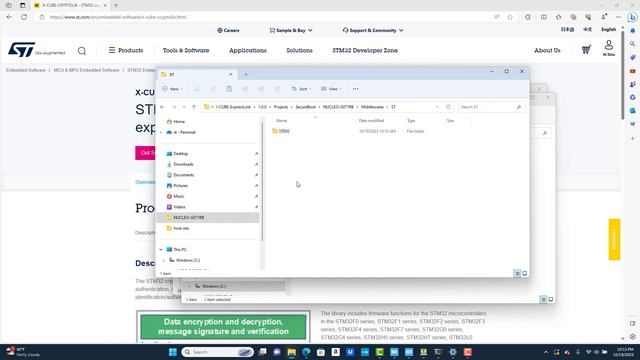Select NUCLEO-G071RB in navigation pane
640x360 pixels.
tap(208, 218)
